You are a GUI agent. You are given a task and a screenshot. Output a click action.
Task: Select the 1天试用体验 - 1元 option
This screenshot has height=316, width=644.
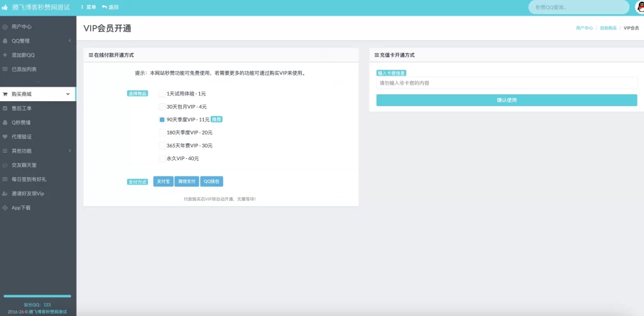(x=162, y=94)
